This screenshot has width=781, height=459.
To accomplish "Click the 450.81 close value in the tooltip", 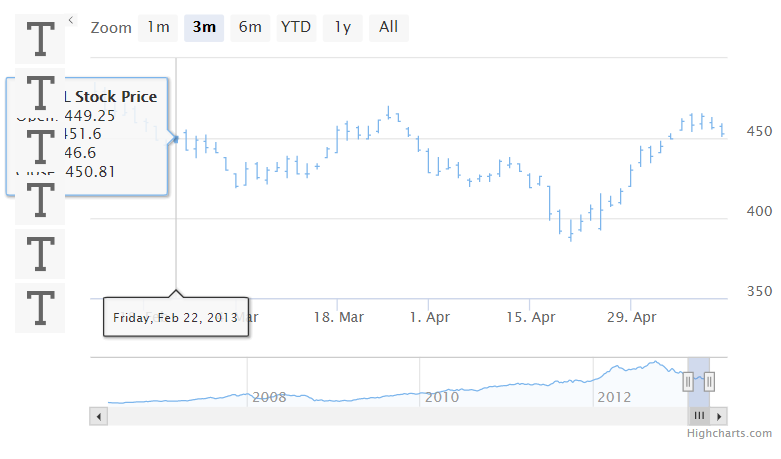I will [90, 172].
